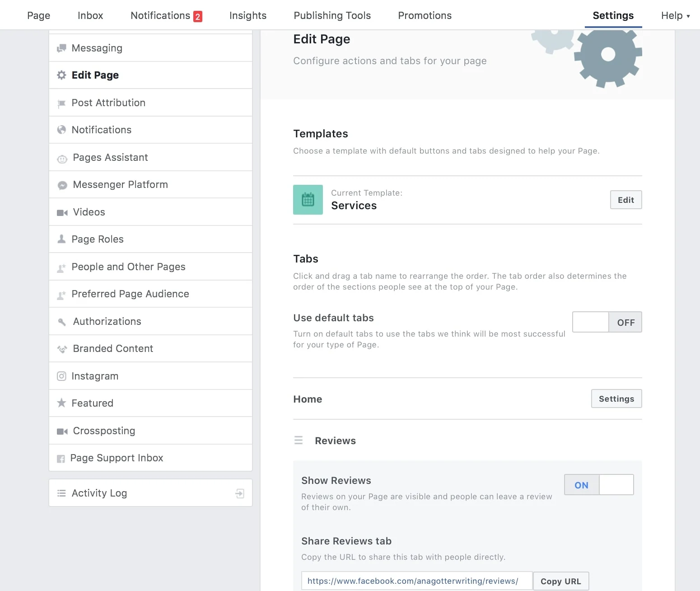Screen dimensions: 700x591
Task: Turn off the Show Reviews switch
Action: [598, 485]
